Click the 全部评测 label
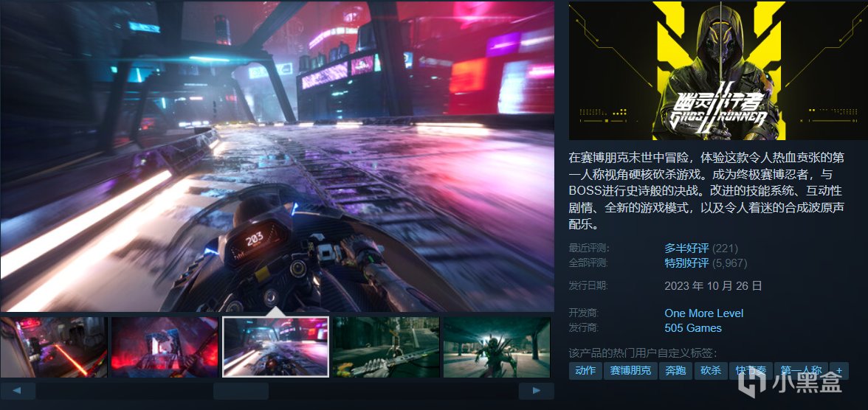 click(588, 263)
